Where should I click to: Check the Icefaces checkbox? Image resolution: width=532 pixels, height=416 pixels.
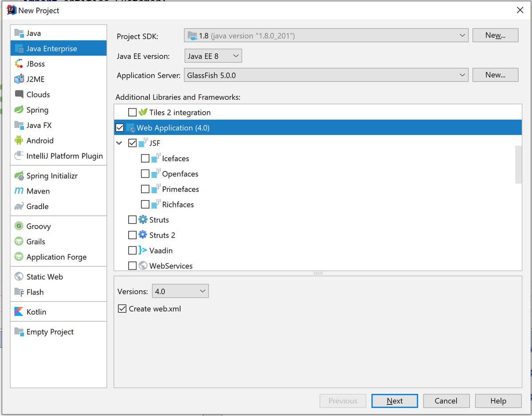point(145,158)
